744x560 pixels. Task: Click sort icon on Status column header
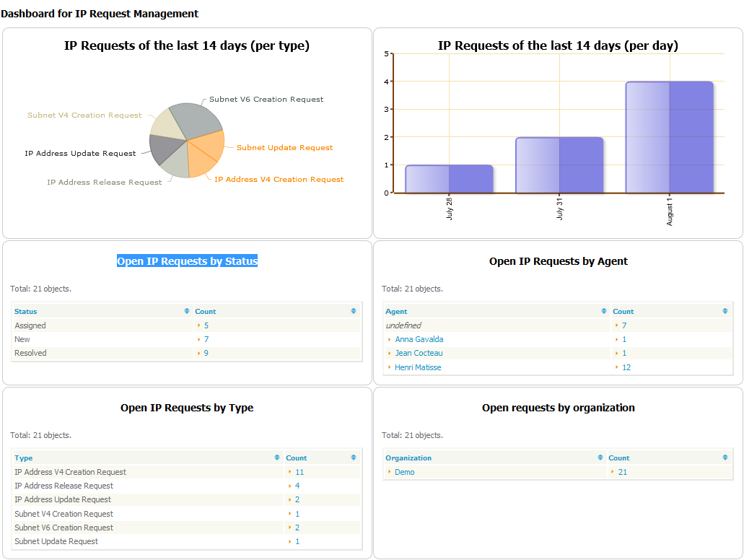(188, 312)
